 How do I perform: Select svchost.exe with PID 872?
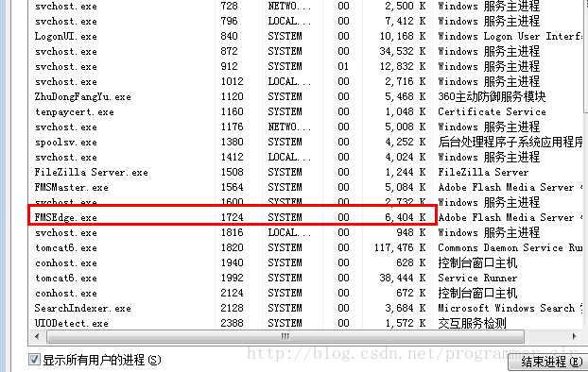pos(65,52)
